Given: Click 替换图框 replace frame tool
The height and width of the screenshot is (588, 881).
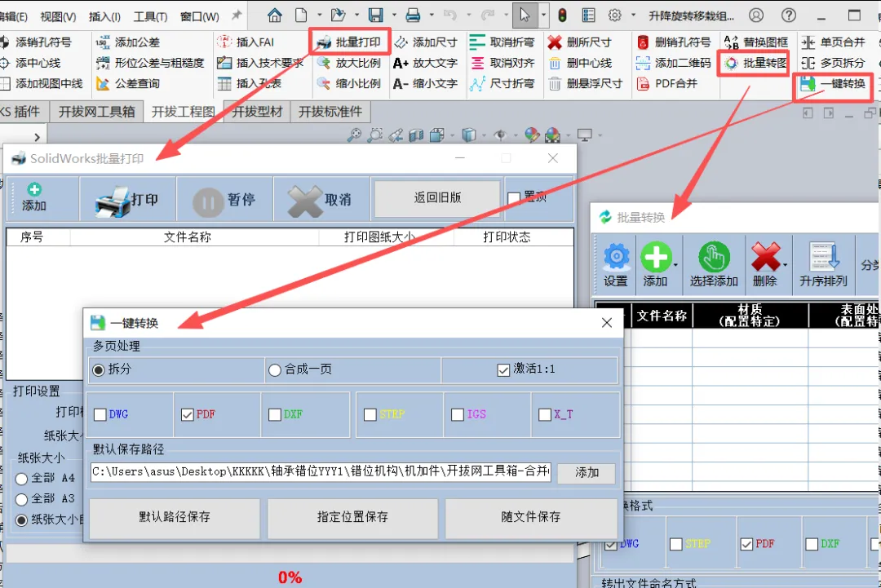Looking at the screenshot, I should pos(755,42).
